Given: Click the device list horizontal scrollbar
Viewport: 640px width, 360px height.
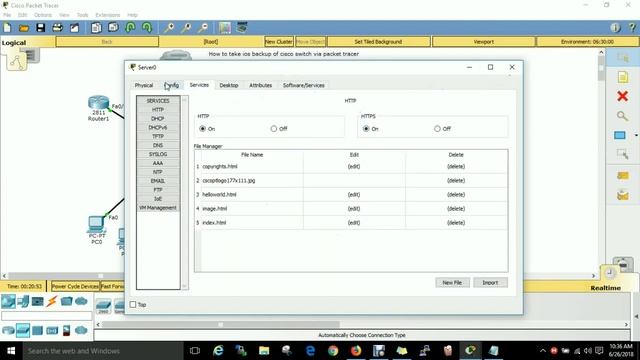Looking at the screenshot, I should pyautogui.click(x=220, y=324).
